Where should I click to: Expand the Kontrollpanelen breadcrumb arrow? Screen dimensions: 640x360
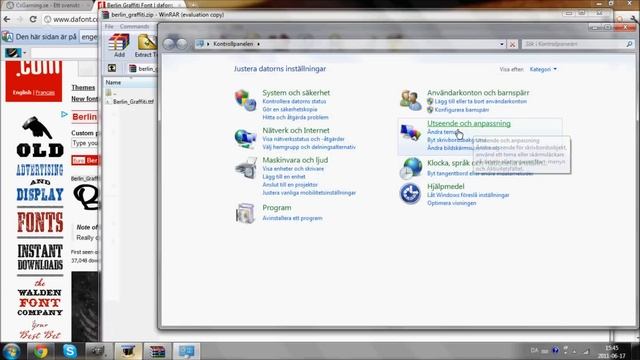click(x=258, y=44)
